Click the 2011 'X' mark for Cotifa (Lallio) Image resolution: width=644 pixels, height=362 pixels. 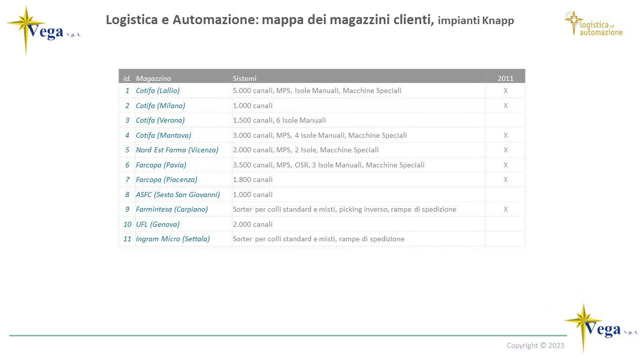[506, 90]
